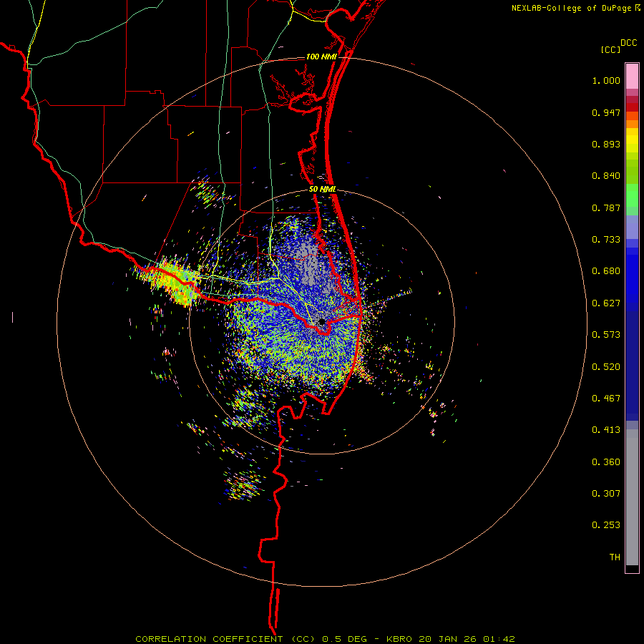Click the gray low-CC patch north of radar
Image resolution: width=644 pixels, height=644 pixels.
point(309,263)
